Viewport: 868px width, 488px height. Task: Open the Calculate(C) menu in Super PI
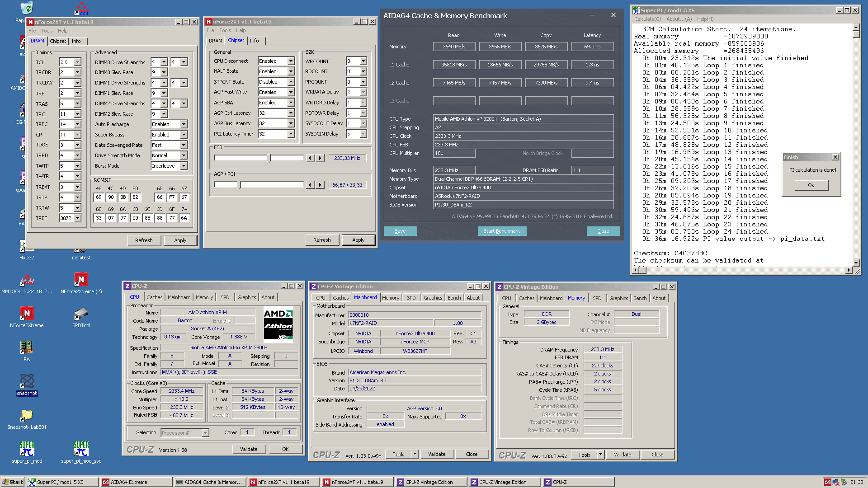click(x=647, y=19)
